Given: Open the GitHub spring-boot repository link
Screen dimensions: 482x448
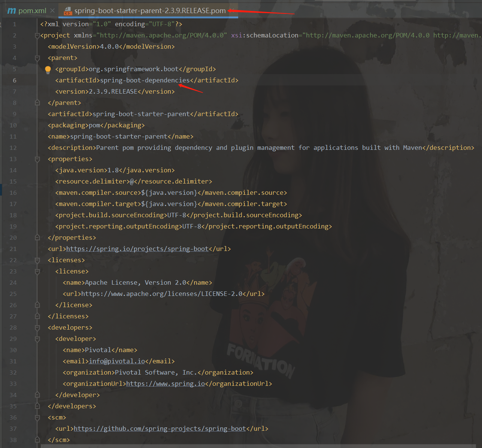Looking at the screenshot, I should tap(160, 429).
